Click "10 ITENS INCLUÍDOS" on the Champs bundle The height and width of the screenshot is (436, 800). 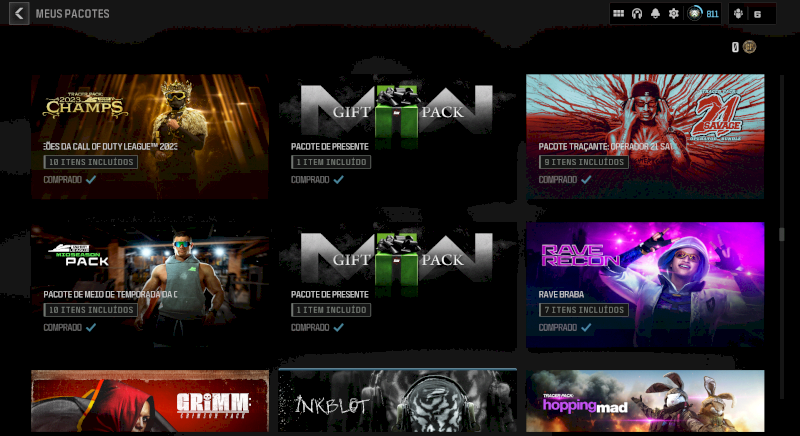(x=91, y=162)
